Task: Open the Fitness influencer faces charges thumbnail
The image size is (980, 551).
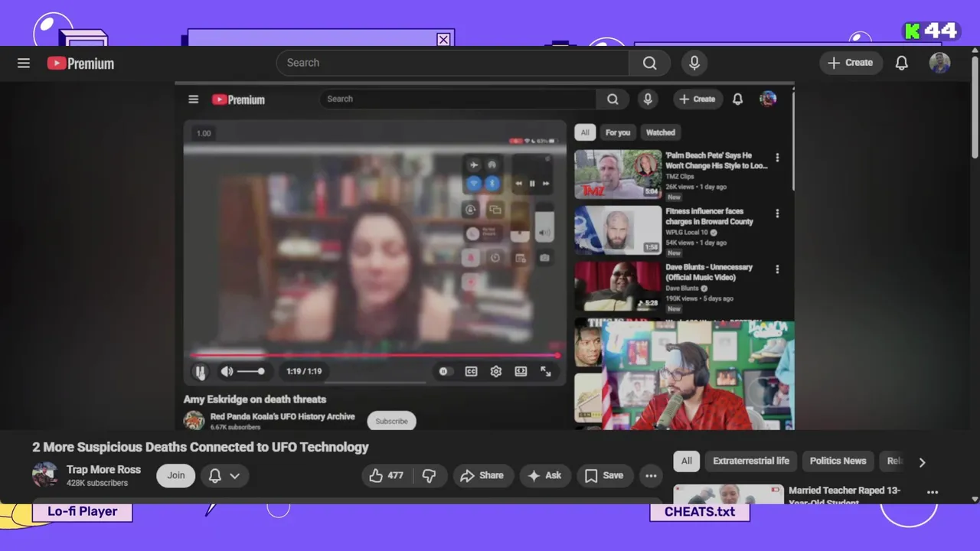Action: coord(618,230)
